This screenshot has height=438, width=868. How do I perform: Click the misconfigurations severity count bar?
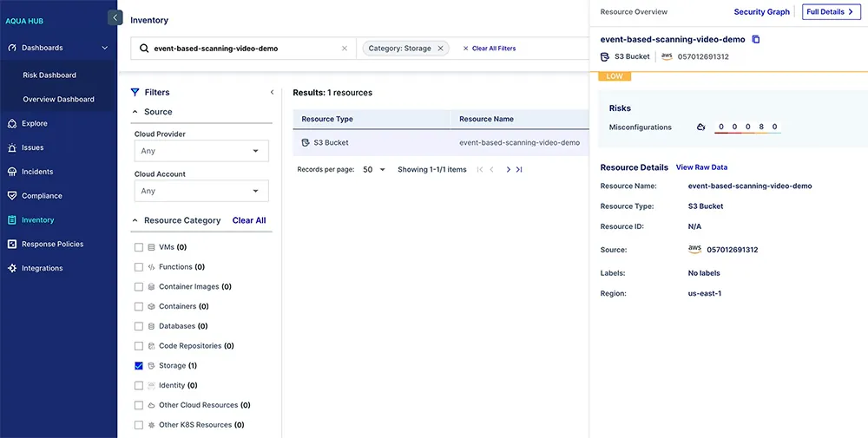pos(748,127)
